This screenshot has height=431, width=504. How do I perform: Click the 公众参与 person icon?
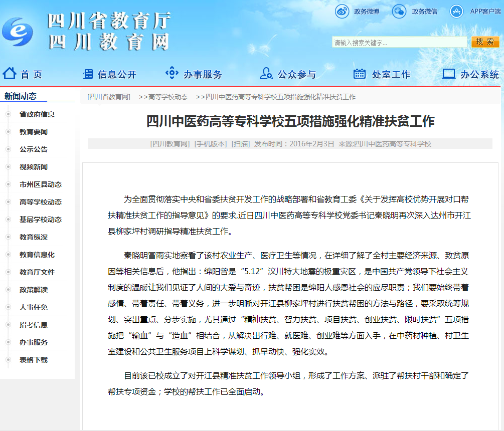(x=266, y=74)
